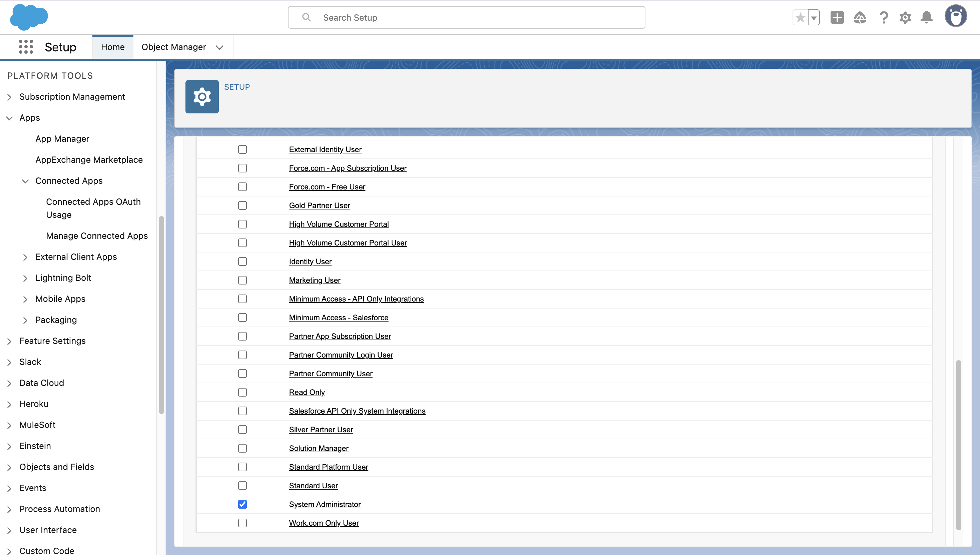Expand Subscription Management section
Image resolution: width=980 pixels, height=555 pixels.
tap(10, 97)
